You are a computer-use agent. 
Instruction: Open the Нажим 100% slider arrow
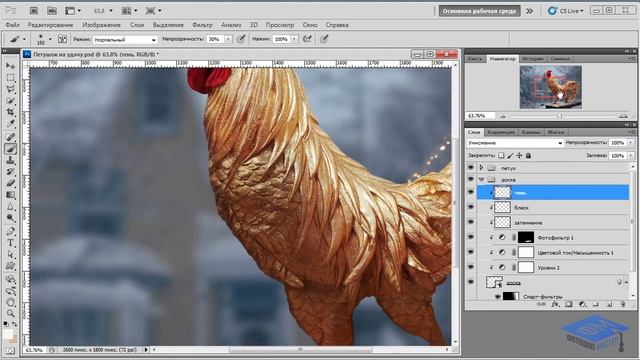(x=294, y=39)
